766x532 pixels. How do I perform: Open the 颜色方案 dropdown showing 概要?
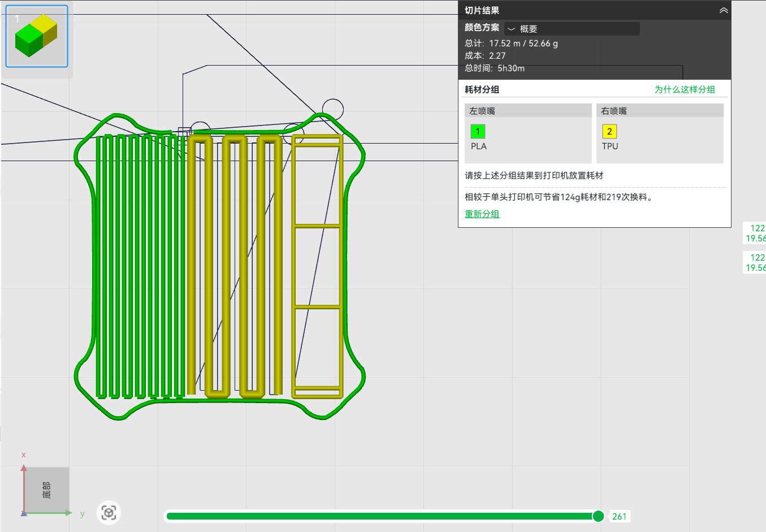pos(571,28)
